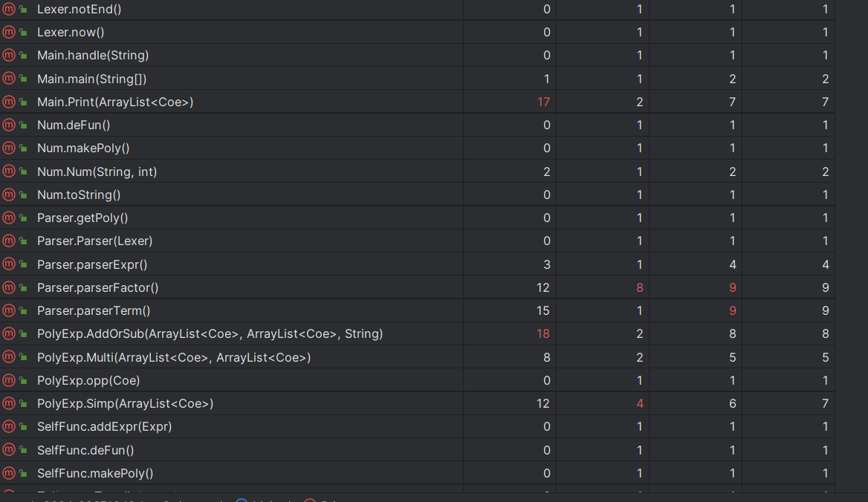Select the Lexer.now() method name
Viewport: 868px width, 502px height.
71,33
